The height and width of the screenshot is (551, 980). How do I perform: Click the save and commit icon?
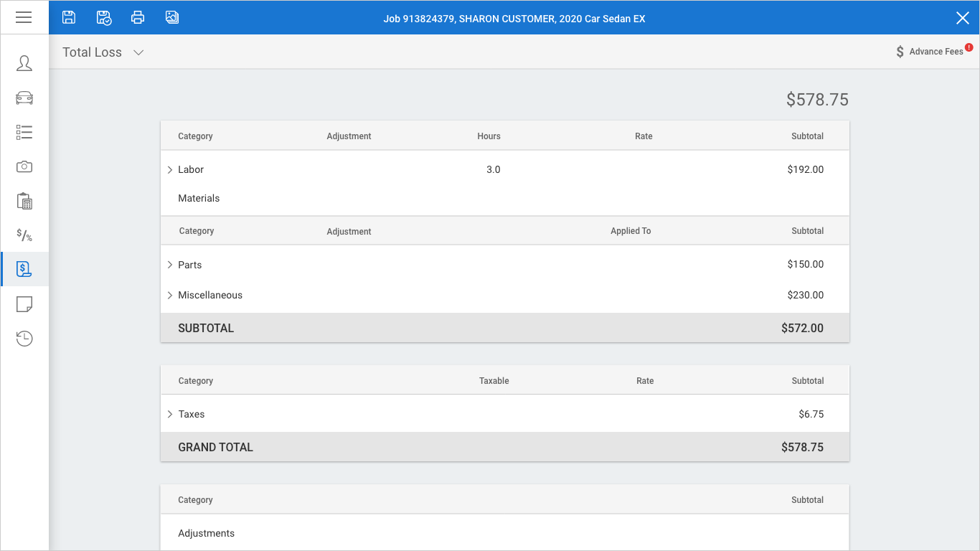click(x=104, y=17)
